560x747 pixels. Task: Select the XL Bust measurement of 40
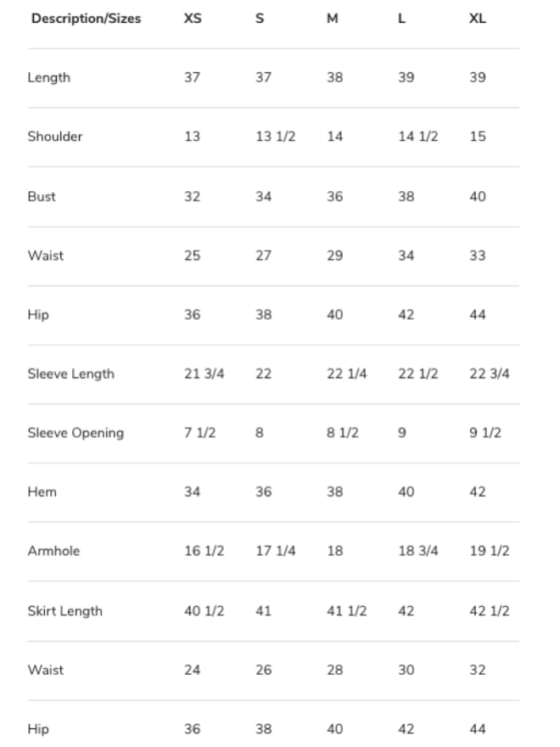point(478,196)
